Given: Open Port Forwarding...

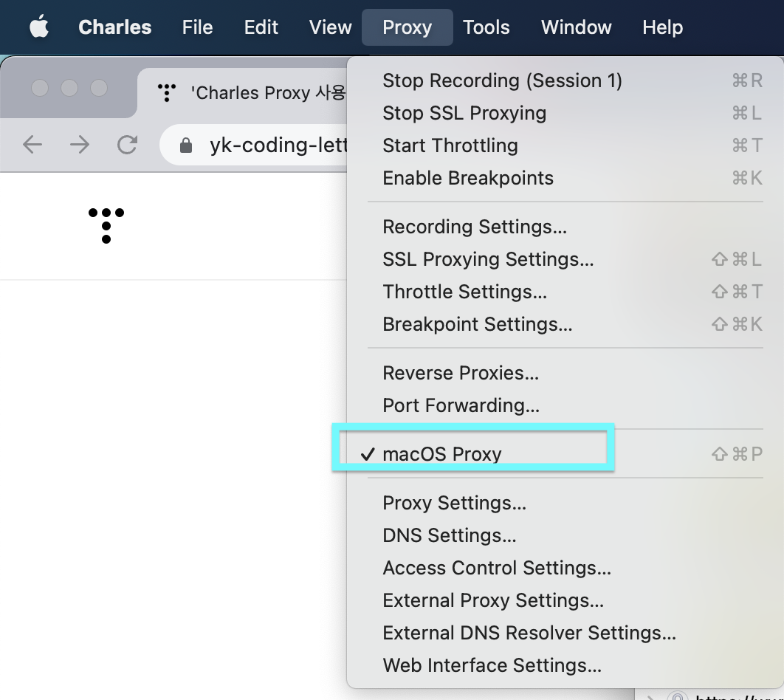Looking at the screenshot, I should [x=565, y=405].
